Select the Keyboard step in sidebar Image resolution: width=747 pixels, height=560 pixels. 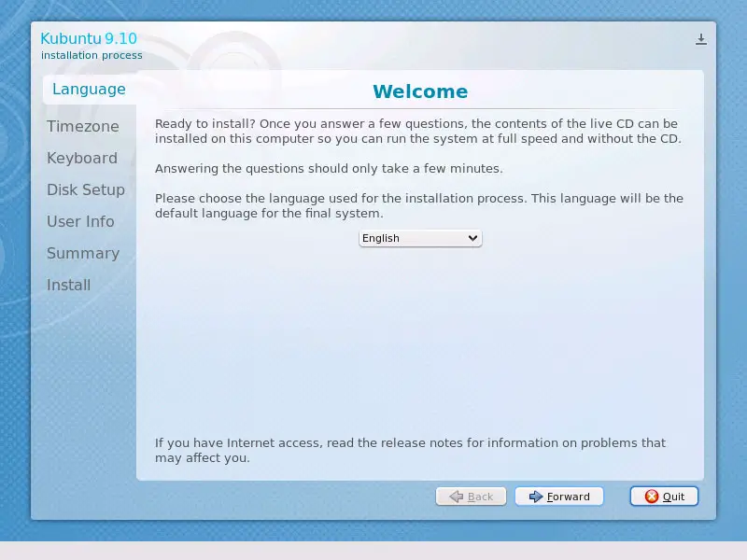pyautogui.click(x=82, y=158)
